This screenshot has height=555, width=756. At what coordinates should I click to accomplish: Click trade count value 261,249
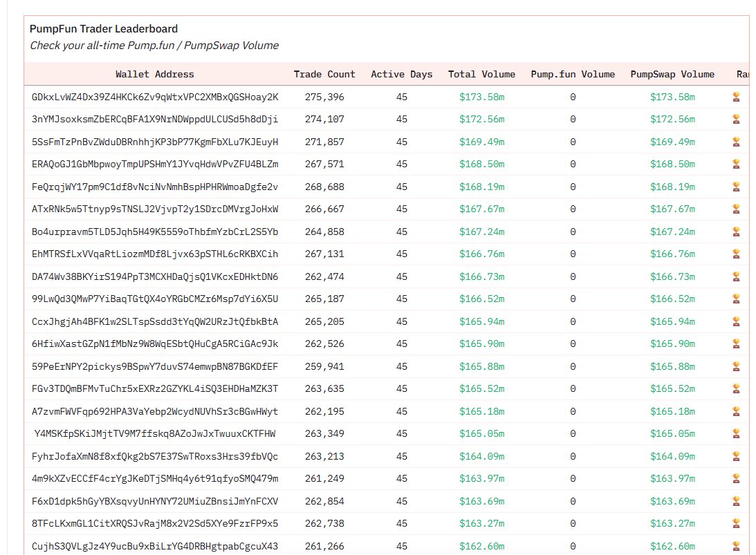(x=324, y=478)
